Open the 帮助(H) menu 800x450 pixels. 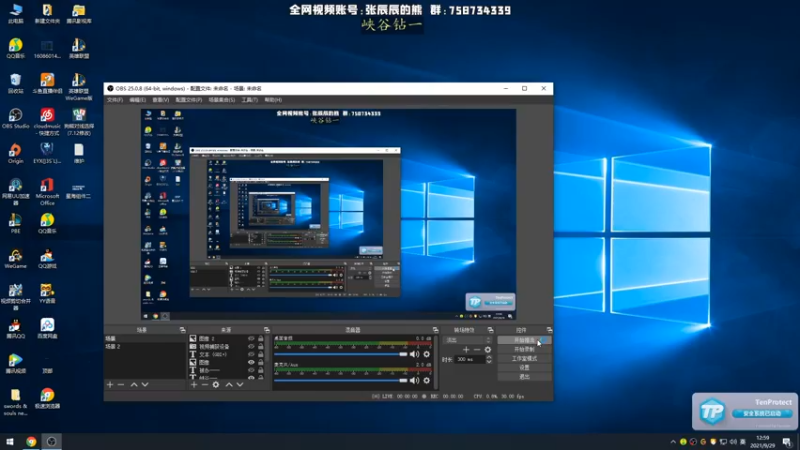click(273, 100)
